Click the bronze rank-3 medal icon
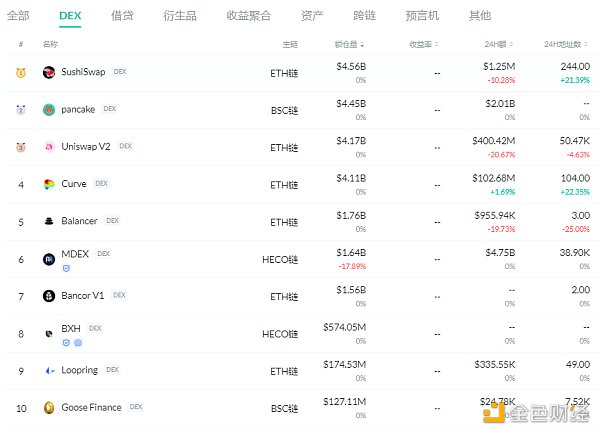This screenshot has height=434, width=600. coord(21,147)
